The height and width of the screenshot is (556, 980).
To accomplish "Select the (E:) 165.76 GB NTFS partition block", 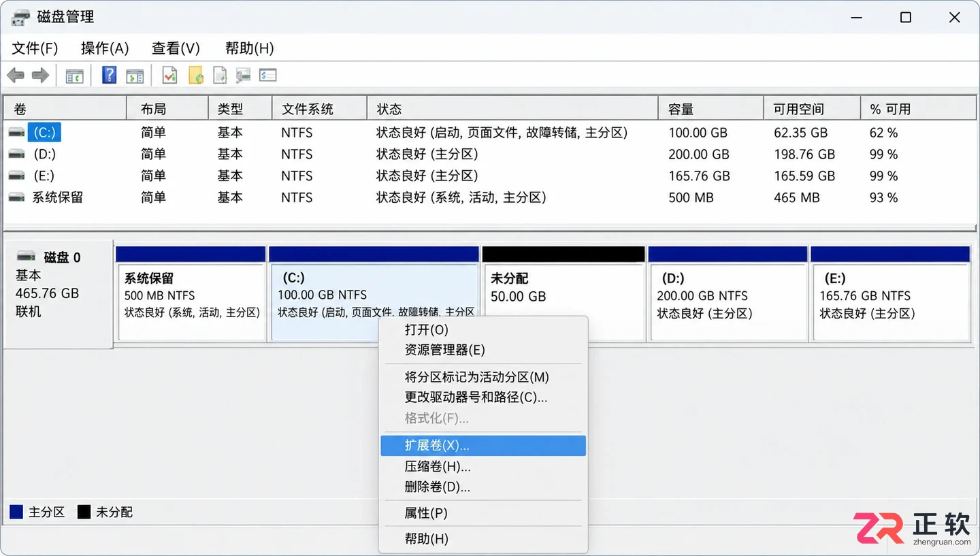I will click(x=890, y=293).
